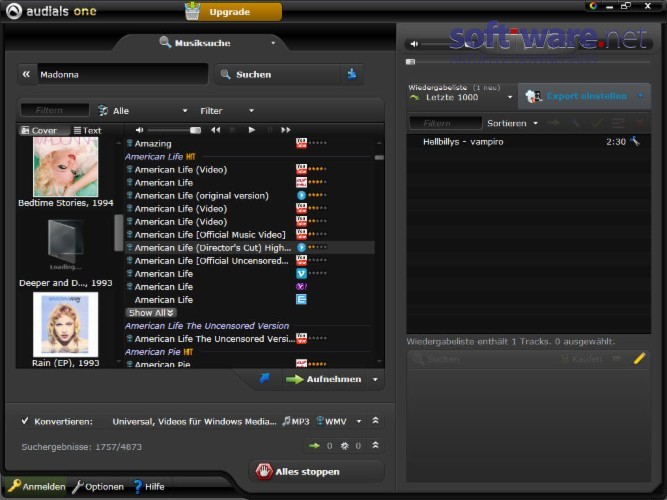Image resolution: width=667 pixels, height=500 pixels.
Task: Open the Sortieren dropdown
Action: (512, 123)
